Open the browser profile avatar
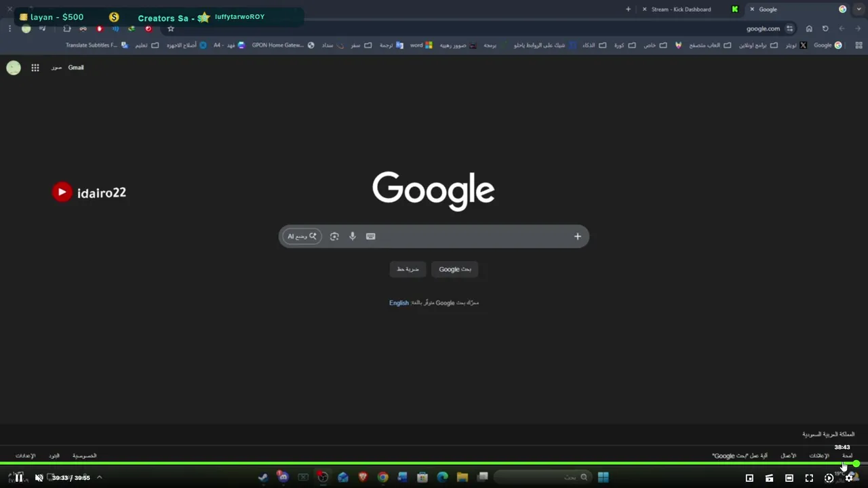868x488 pixels. point(26,28)
